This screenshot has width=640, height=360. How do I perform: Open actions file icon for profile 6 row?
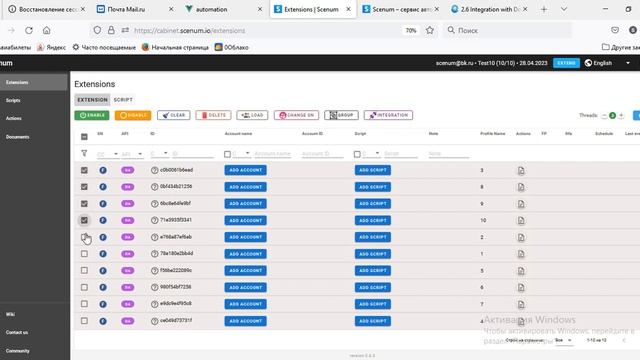point(521,288)
